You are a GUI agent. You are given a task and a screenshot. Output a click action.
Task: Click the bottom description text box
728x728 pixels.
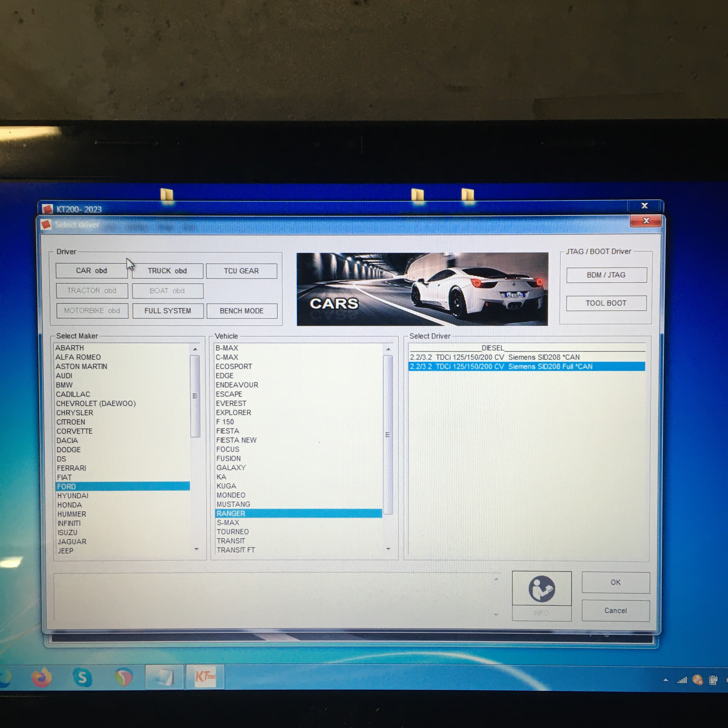point(277,597)
